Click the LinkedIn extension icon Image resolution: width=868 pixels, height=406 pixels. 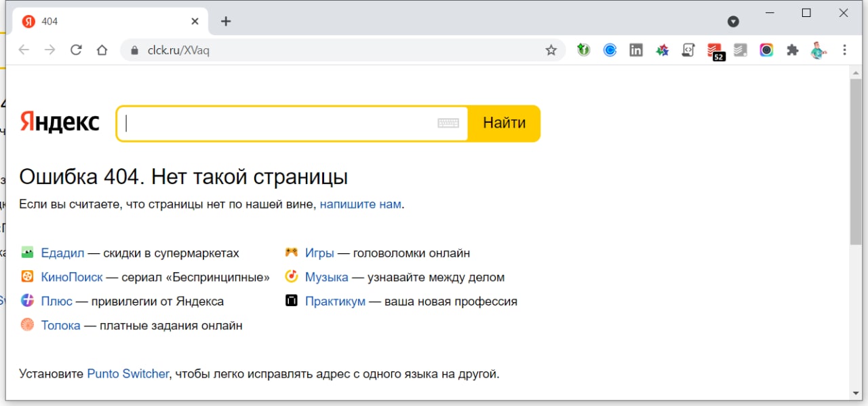636,50
